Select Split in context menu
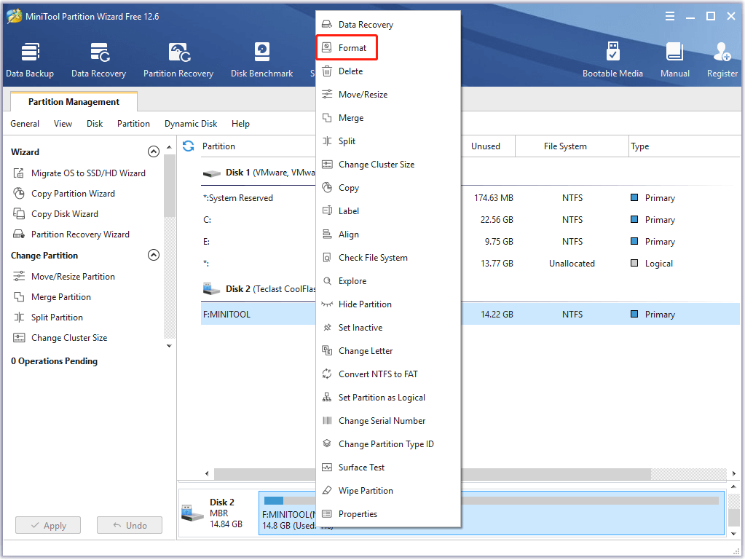Viewport: 745px width, 560px height. pyautogui.click(x=388, y=141)
